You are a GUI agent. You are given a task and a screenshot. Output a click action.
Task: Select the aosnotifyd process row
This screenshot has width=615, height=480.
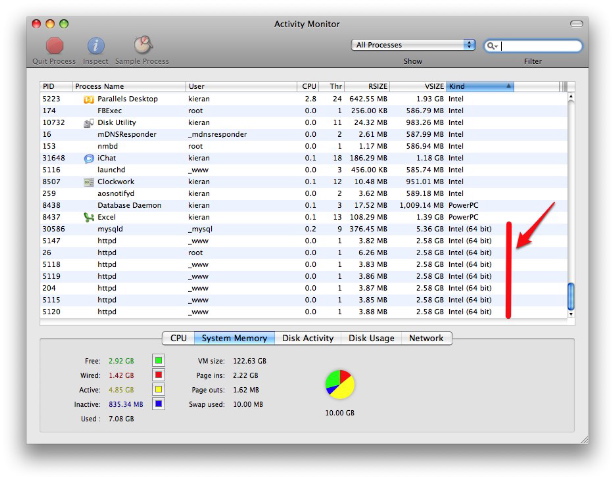coord(304,194)
